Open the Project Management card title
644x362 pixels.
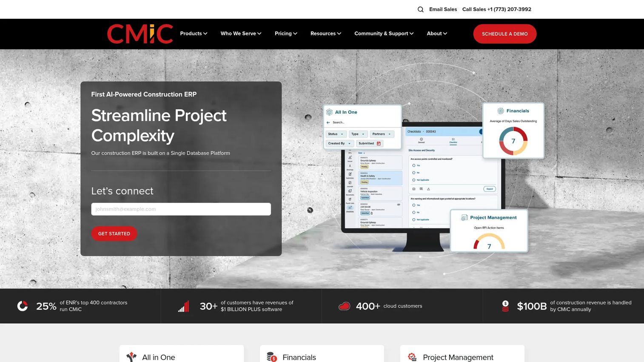coord(458,357)
